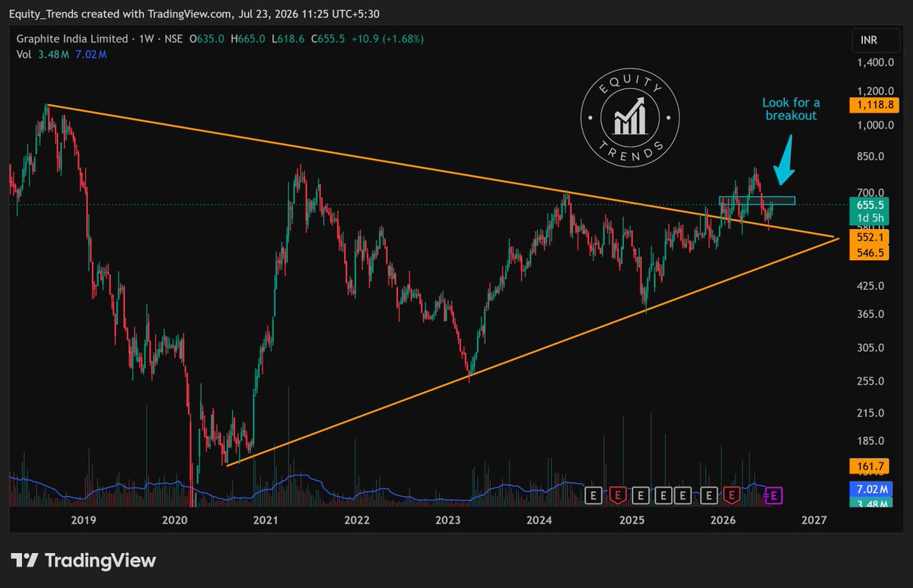Click the 2019 label on time axis
913x588 pixels.
(x=83, y=520)
